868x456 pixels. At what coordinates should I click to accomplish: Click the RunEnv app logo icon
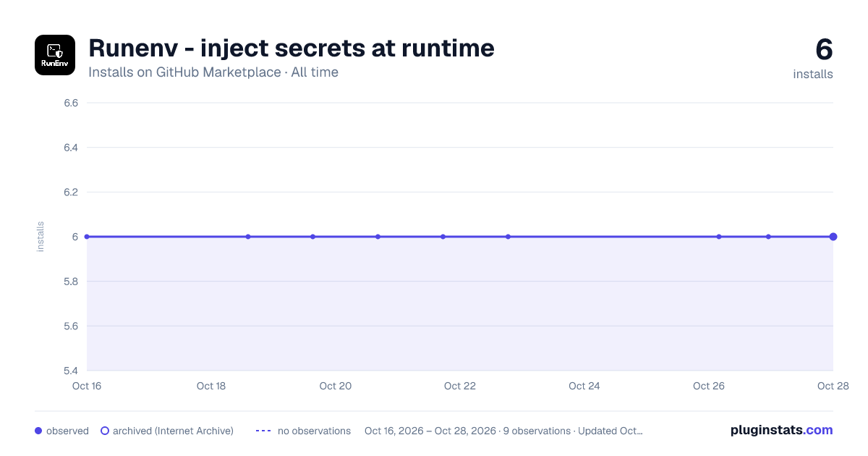(55, 55)
